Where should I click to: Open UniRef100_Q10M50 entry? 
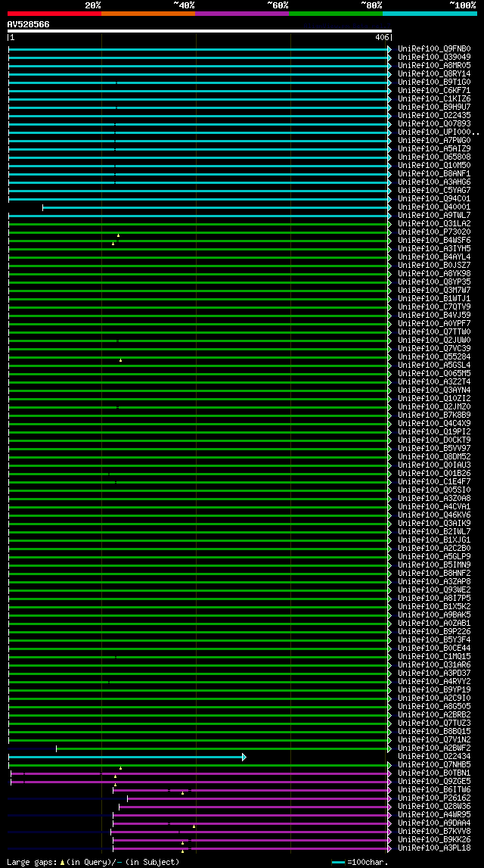pyautogui.click(x=434, y=166)
